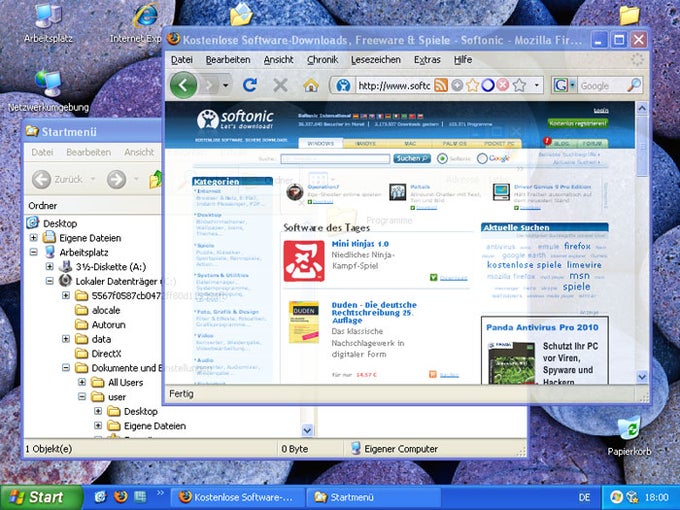
Task: Click Firefox's stop loading X icon
Action: [280, 85]
